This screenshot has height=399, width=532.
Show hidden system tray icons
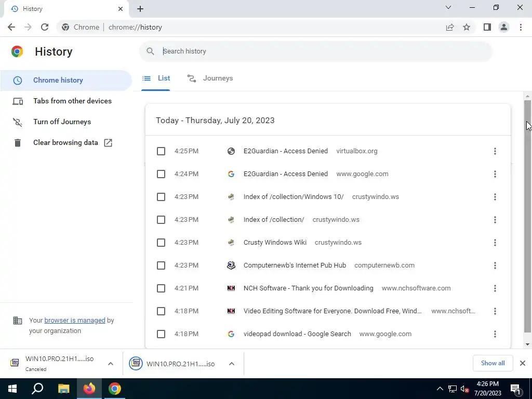click(x=440, y=389)
